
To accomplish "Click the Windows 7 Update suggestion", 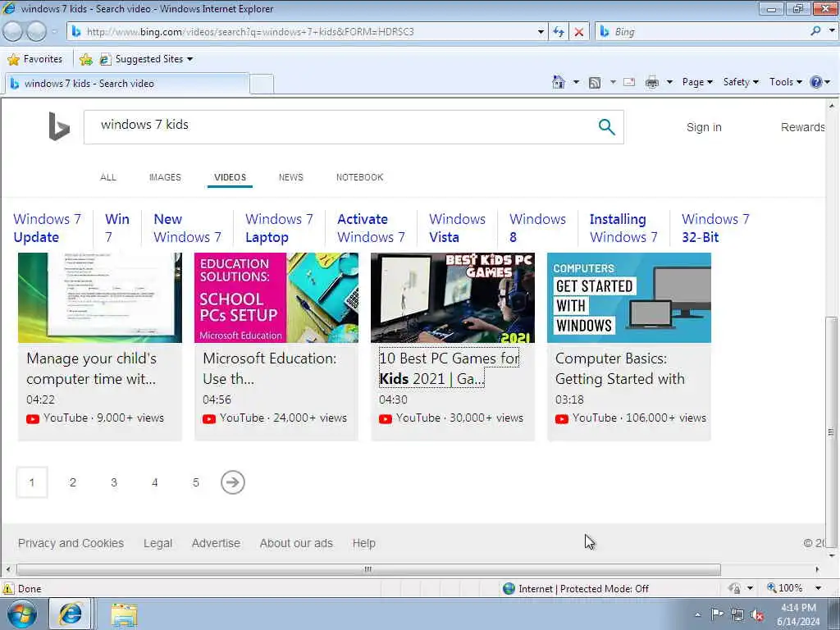I will click(x=47, y=228).
